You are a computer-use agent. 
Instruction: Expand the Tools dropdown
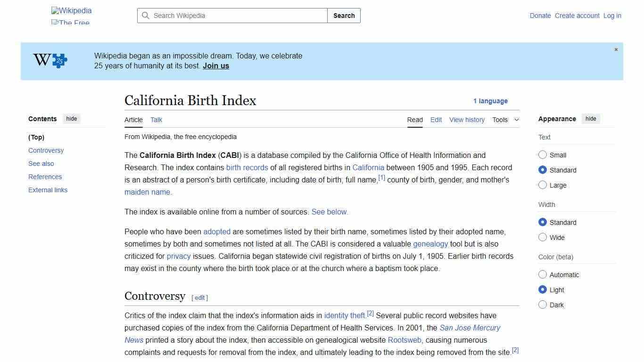coord(505,120)
